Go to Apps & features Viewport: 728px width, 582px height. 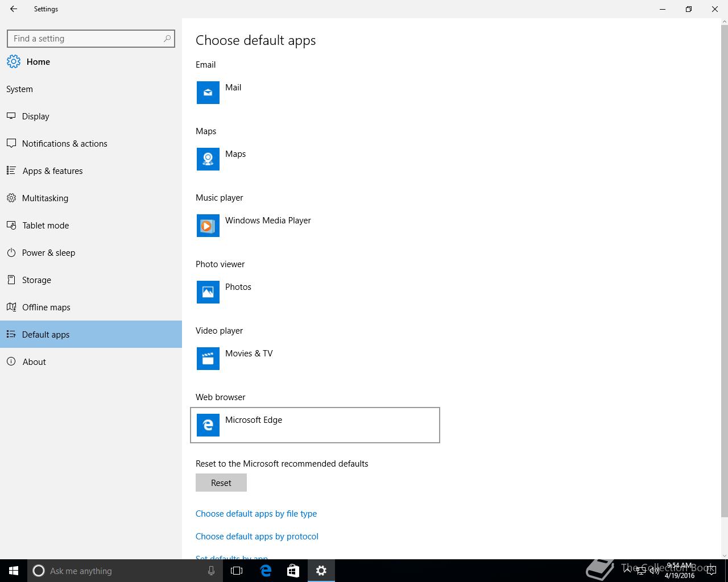click(91, 171)
